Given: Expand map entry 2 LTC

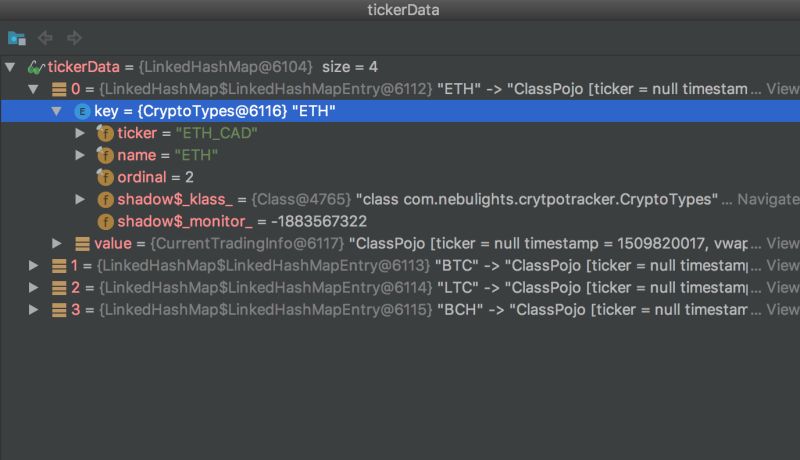Looking at the screenshot, I should (x=33, y=288).
